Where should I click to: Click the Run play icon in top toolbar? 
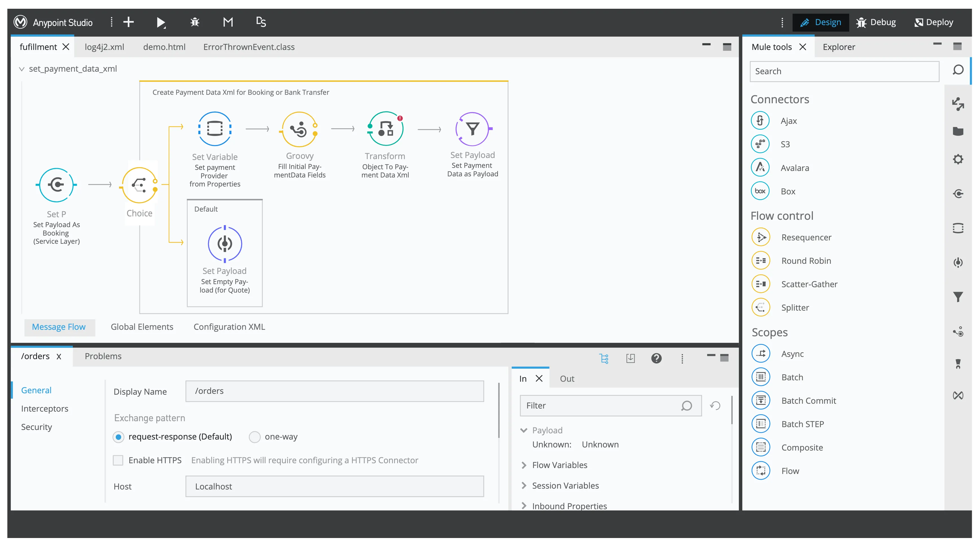click(161, 23)
